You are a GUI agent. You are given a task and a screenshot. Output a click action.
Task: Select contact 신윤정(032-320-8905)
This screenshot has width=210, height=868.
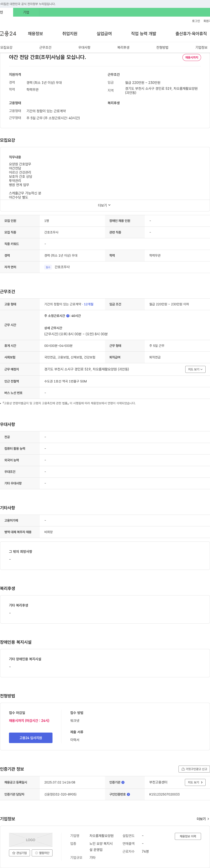point(60,795)
